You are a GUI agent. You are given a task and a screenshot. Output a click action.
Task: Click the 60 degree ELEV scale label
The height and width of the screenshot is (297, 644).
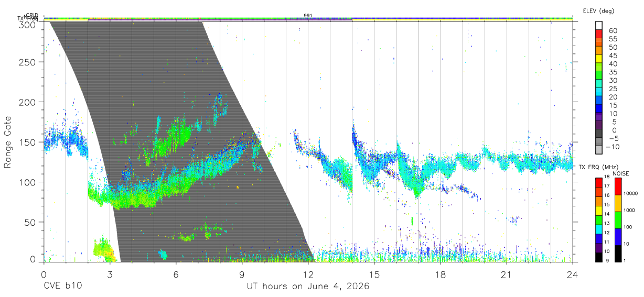(612, 31)
